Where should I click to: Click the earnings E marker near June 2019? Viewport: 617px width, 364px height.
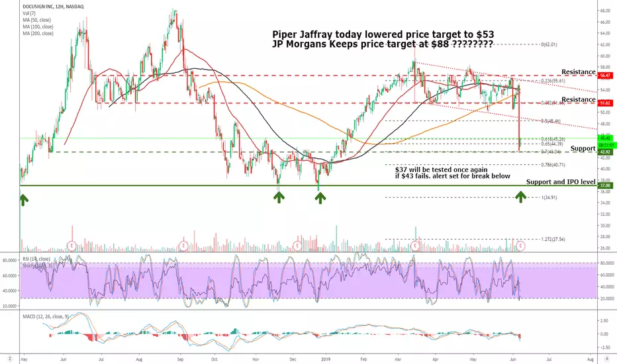click(x=520, y=246)
